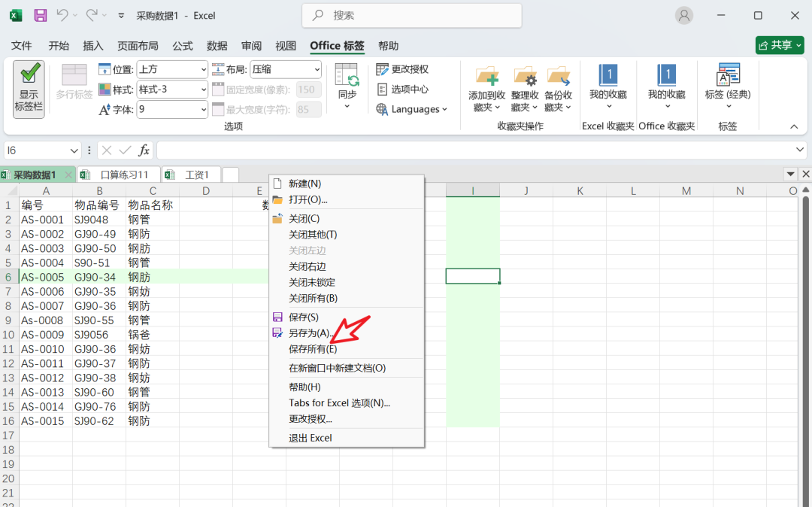Open 我的收藏 in Office 收藏夹 group
This screenshot has height=507, width=812.
pyautogui.click(x=666, y=87)
